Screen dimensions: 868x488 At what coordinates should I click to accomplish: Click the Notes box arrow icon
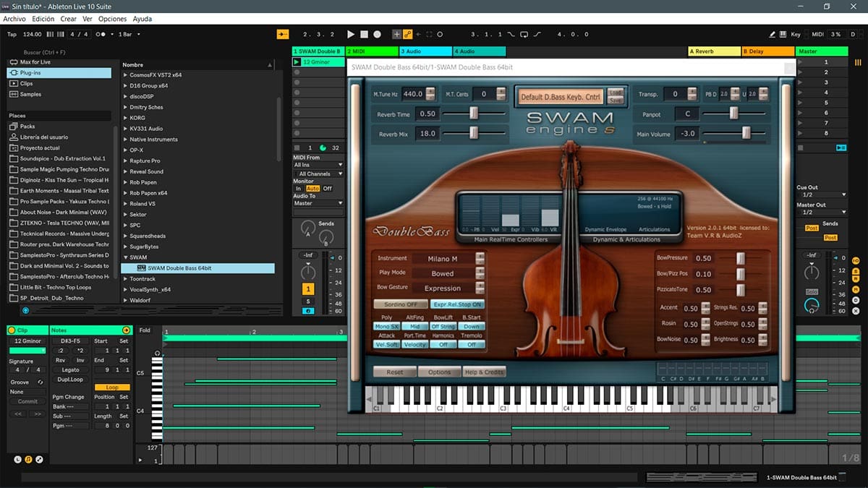coord(126,330)
